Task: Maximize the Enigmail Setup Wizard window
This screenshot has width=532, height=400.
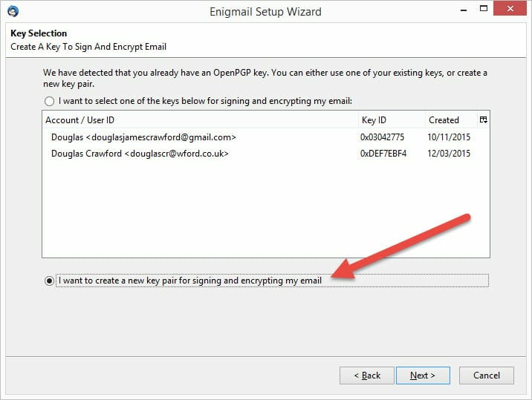Action: click(484, 8)
